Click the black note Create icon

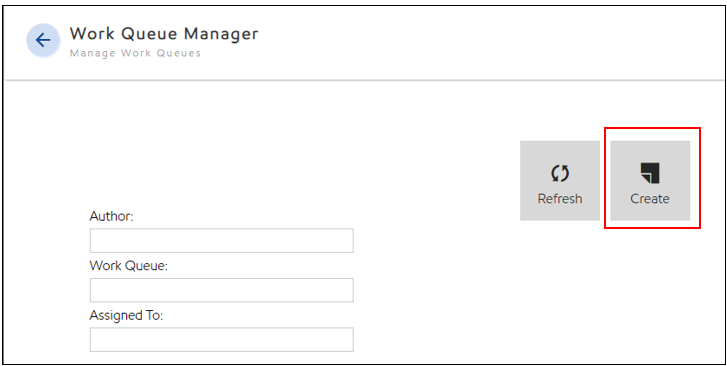point(650,173)
